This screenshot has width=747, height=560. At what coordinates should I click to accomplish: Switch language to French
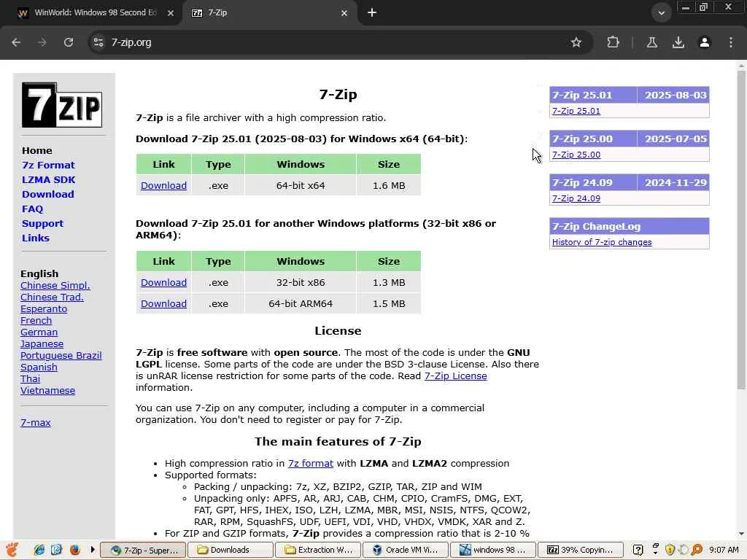36,321
